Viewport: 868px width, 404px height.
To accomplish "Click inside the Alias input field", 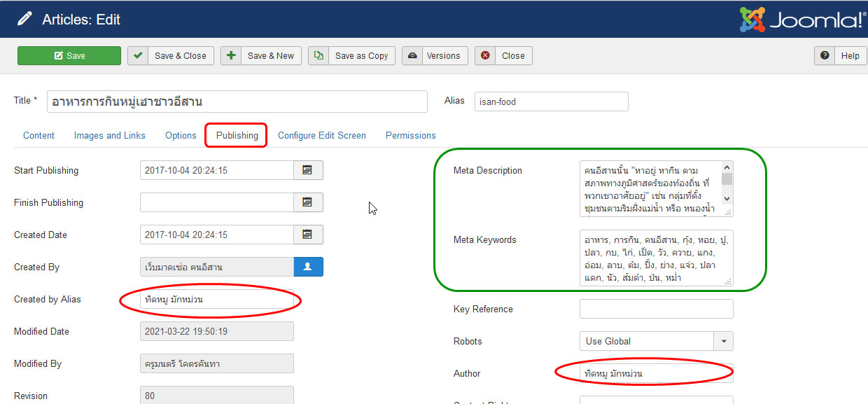I will click(x=551, y=101).
